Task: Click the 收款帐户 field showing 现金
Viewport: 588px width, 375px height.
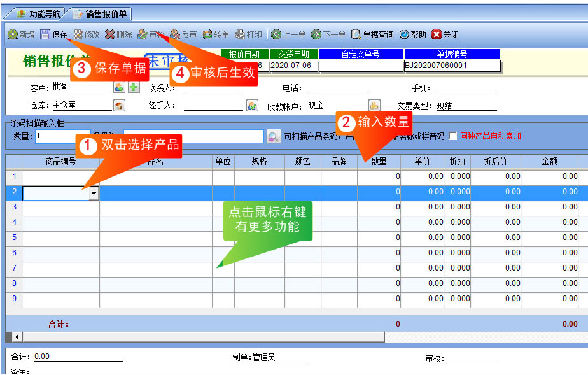Action: click(x=338, y=106)
